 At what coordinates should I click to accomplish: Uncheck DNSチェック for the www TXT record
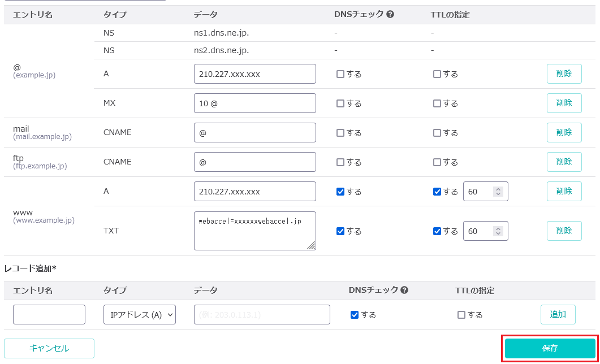(x=340, y=231)
